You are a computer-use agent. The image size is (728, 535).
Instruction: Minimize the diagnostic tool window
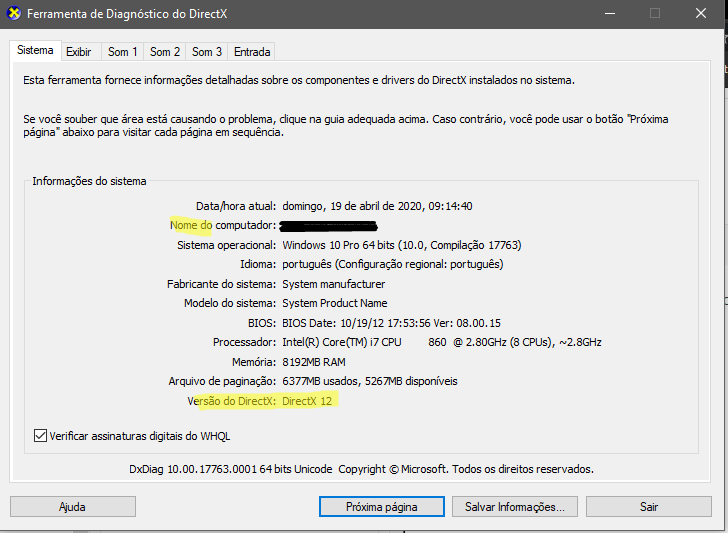609,14
